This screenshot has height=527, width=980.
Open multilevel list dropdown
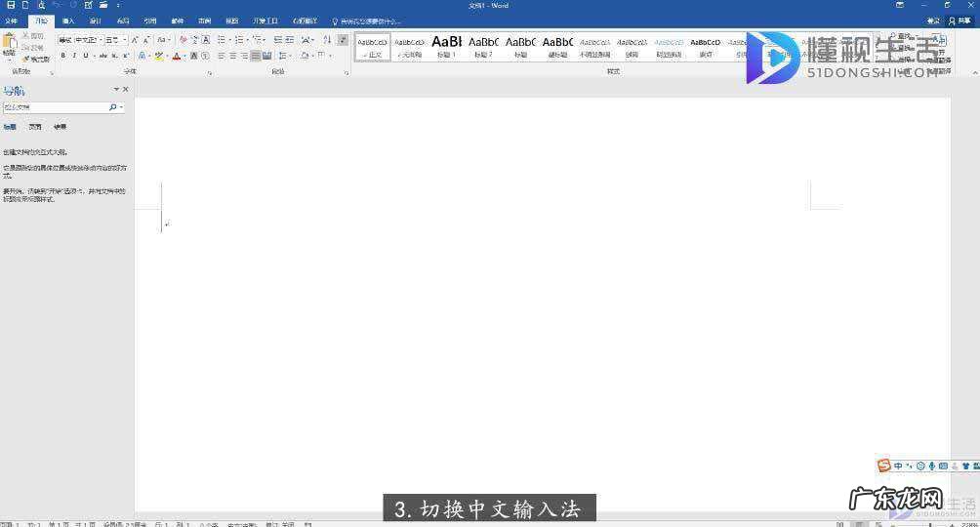pos(259,39)
